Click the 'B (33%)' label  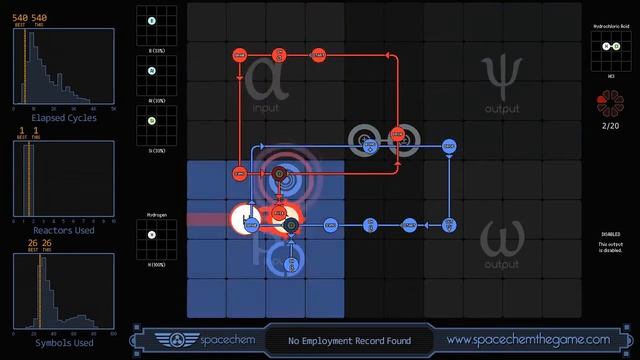click(x=157, y=51)
